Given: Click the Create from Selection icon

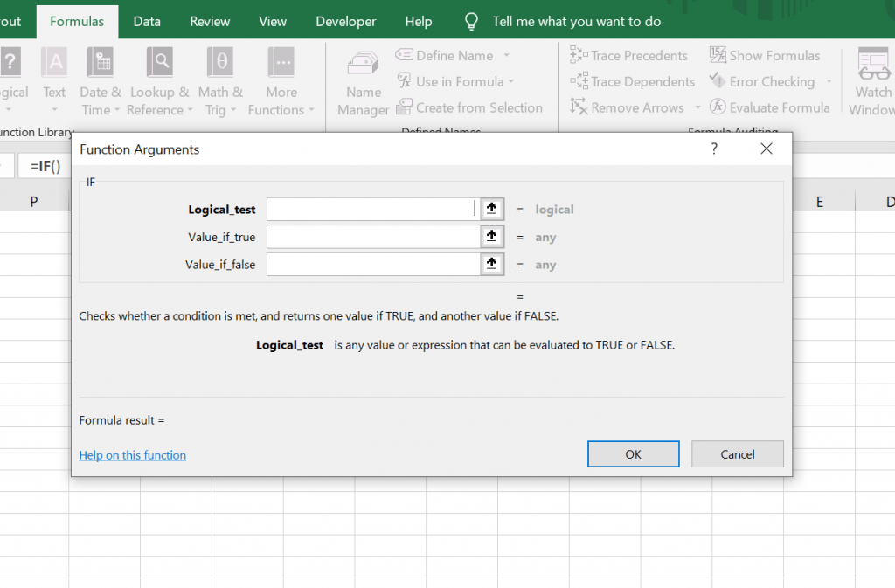Looking at the screenshot, I should pyautogui.click(x=404, y=107).
